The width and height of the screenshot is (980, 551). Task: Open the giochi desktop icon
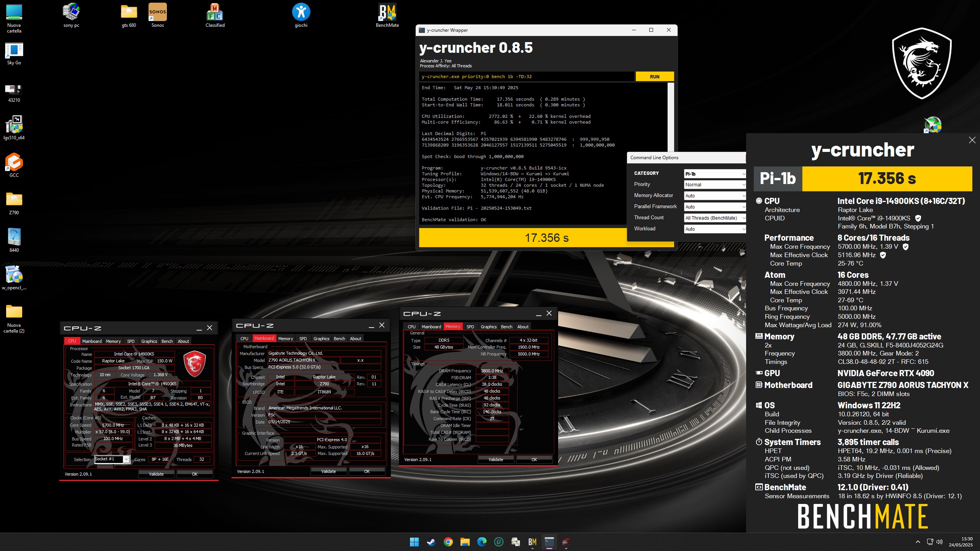pyautogui.click(x=301, y=16)
